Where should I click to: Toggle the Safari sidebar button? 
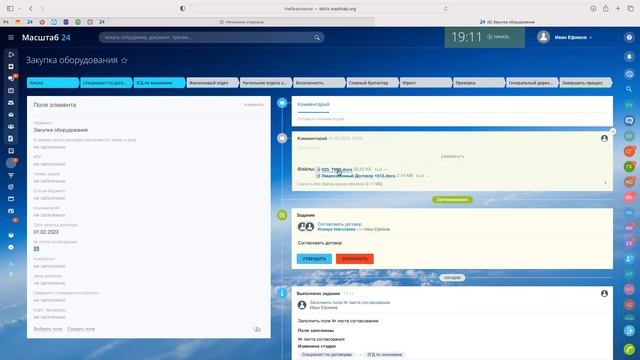point(10,9)
